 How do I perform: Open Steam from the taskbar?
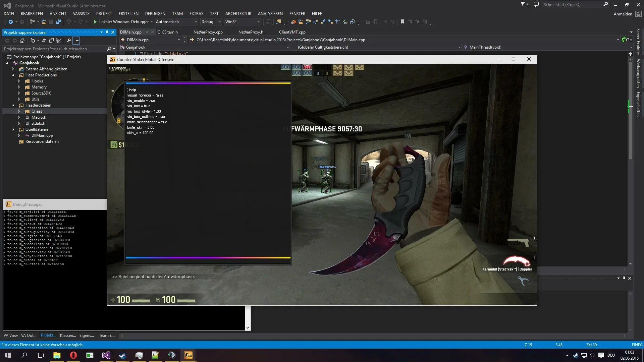(x=122, y=355)
